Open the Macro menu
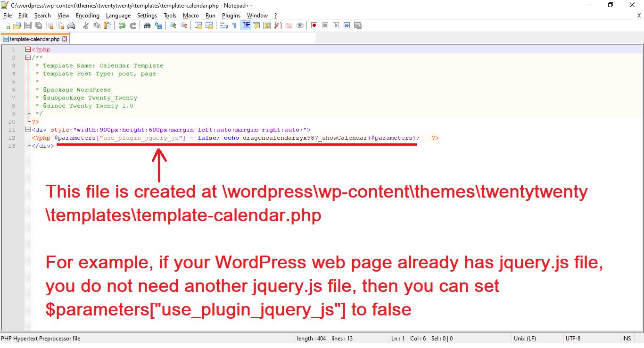 pos(191,16)
